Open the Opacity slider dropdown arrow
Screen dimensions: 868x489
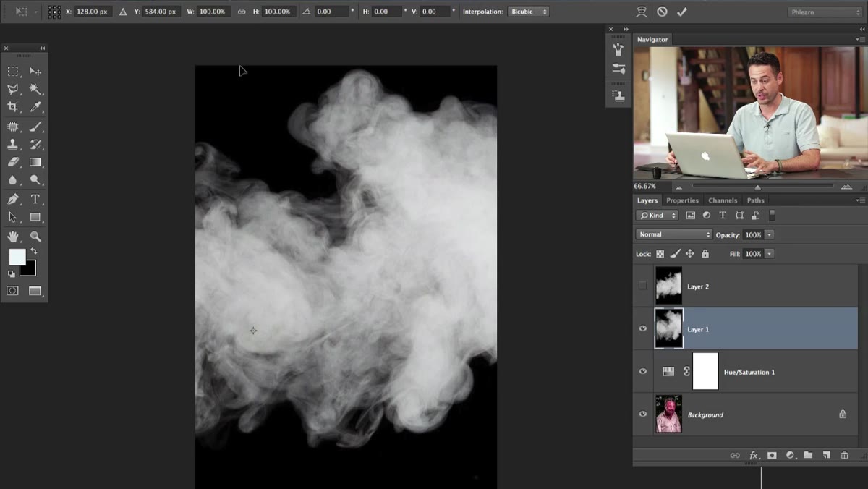tap(769, 235)
